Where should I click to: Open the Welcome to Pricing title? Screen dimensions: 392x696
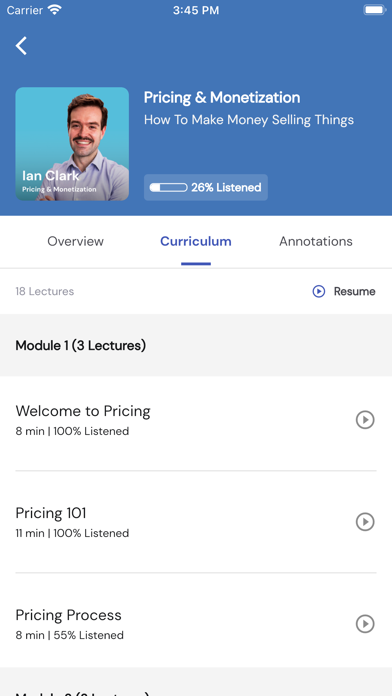pyautogui.click(x=83, y=411)
